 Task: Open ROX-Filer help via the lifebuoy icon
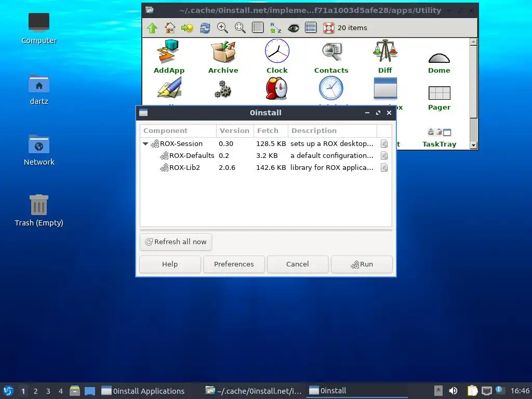tap(328, 28)
